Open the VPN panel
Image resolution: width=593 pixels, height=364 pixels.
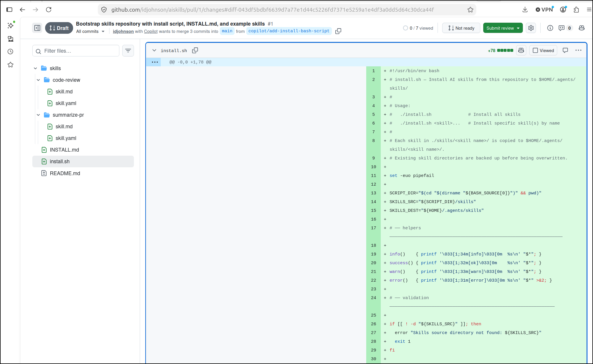[544, 10]
